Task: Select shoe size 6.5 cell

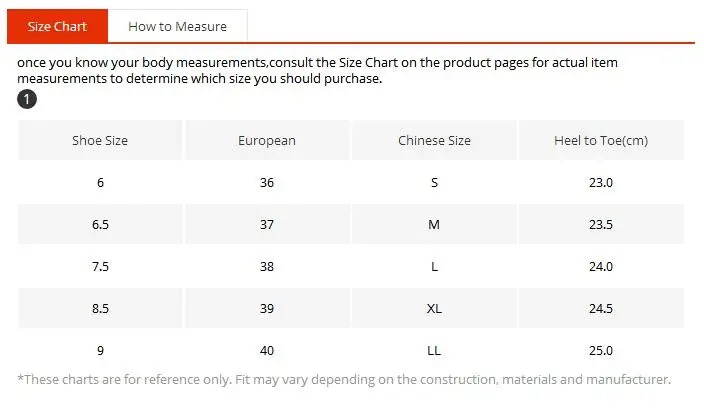Action: [100, 224]
